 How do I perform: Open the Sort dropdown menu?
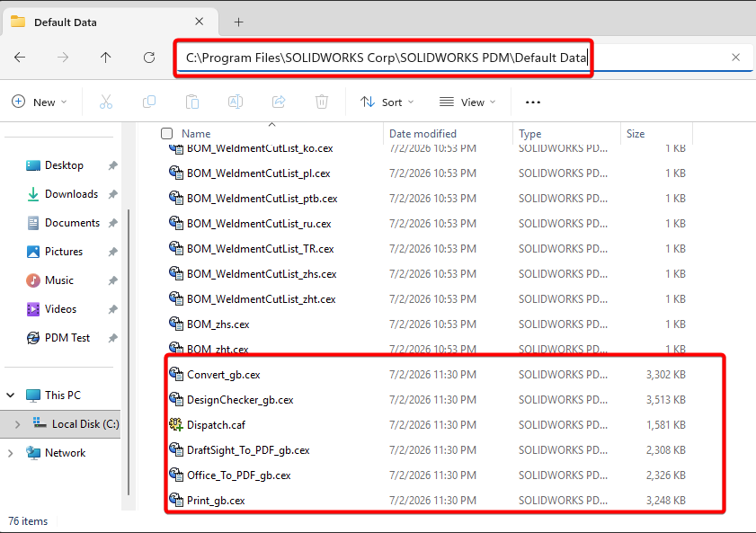(387, 102)
